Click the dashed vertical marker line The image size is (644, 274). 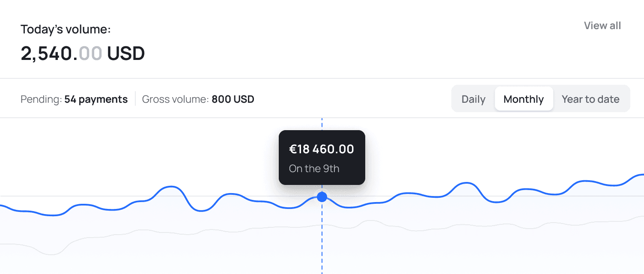322,244
